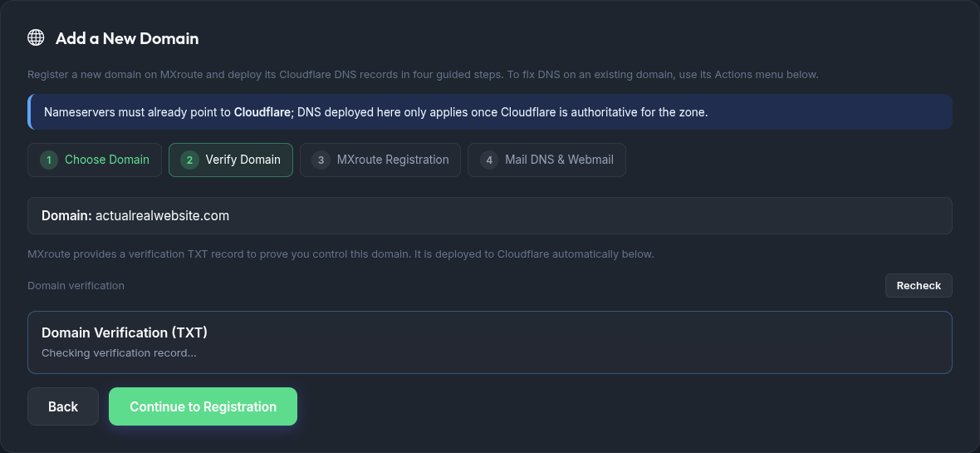
Task: Select the Verify Domain step tab
Action: (x=231, y=160)
